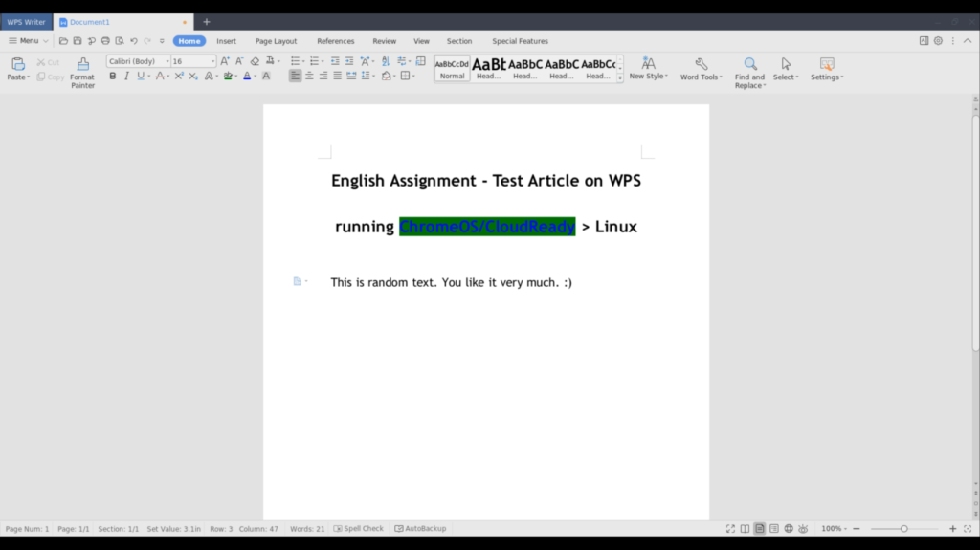Apply the blue font color swatch
This screenshot has width=980, height=550.
tap(247, 77)
